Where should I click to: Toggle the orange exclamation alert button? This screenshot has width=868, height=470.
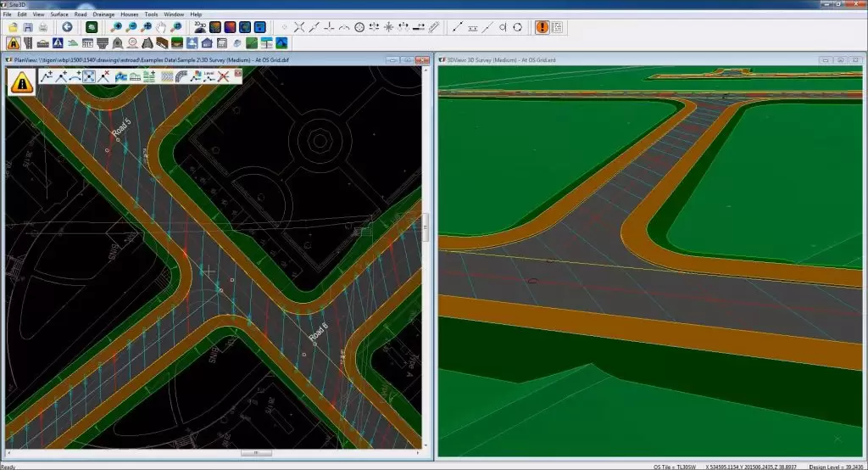pyautogui.click(x=542, y=27)
